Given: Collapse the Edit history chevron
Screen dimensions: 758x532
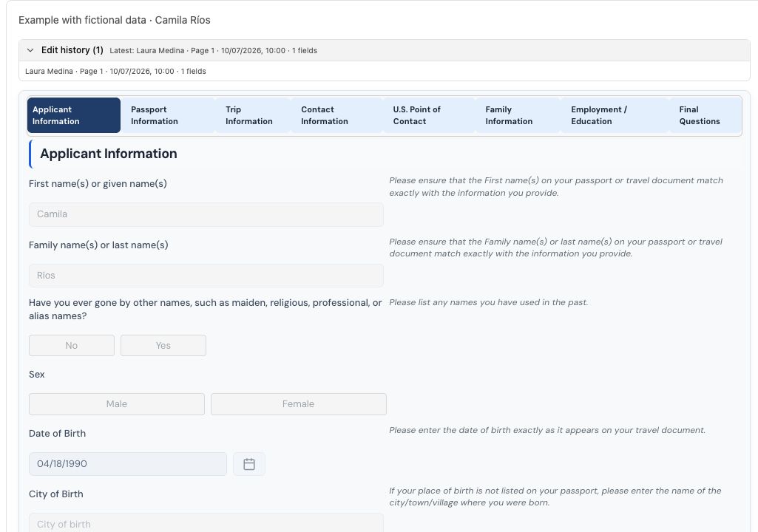Looking at the screenshot, I should click(x=30, y=50).
